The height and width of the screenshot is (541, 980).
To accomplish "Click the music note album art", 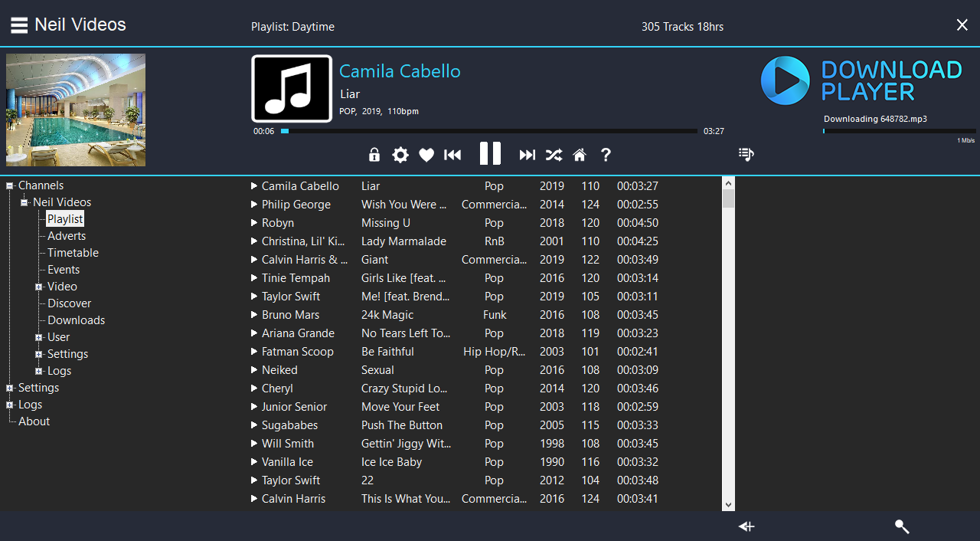I will (x=292, y=88).
